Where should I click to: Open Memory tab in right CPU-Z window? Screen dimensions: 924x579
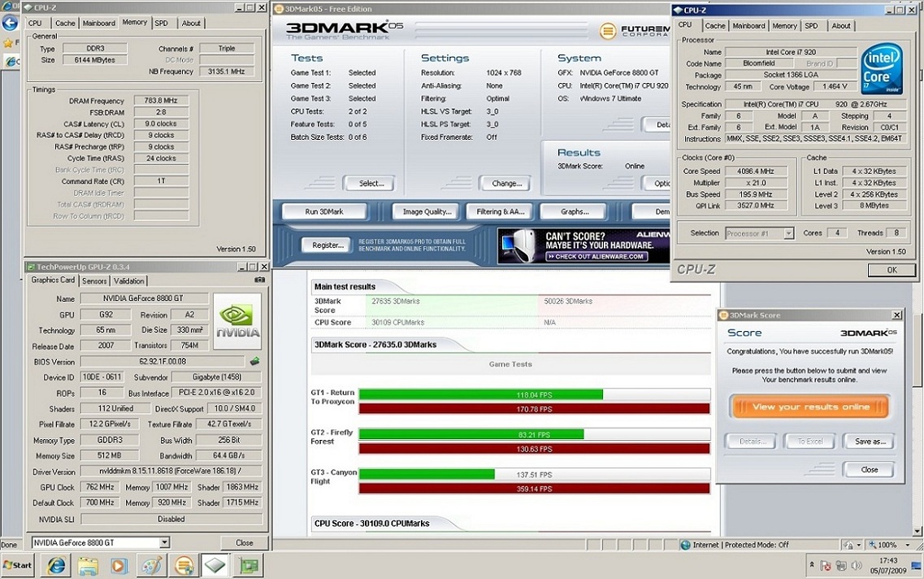click(x=785, y=26)
